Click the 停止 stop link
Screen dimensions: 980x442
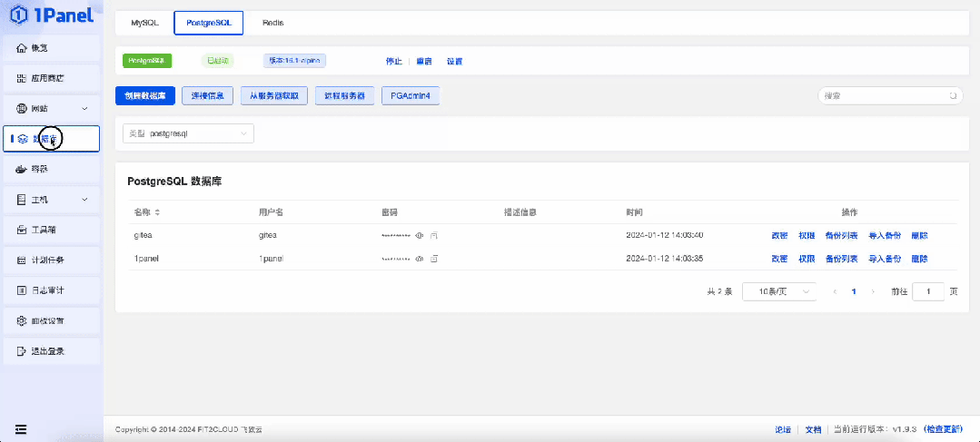[x=394, y=61]
